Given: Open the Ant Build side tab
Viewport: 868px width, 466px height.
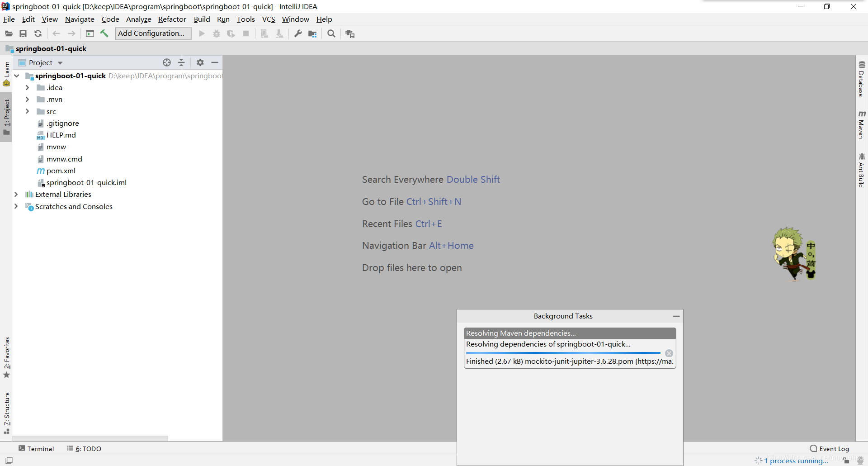Looking at the screenshot, I should click(x=862, y=170).
